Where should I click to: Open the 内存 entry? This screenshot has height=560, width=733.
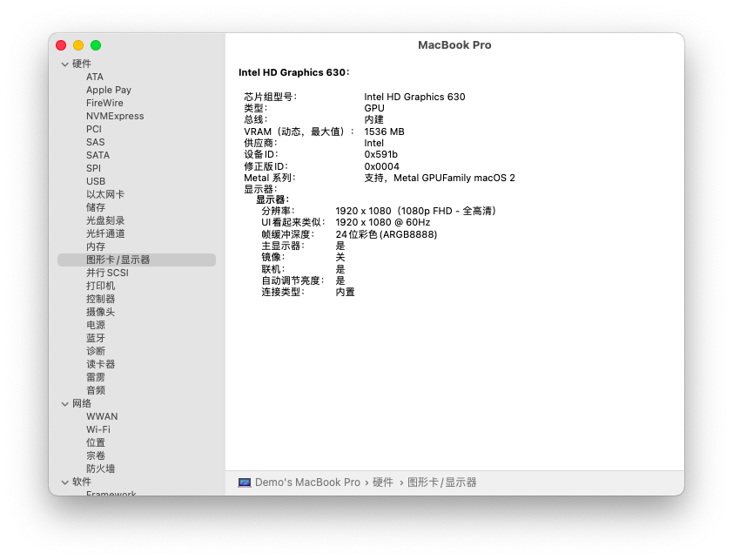pos(96,246)
